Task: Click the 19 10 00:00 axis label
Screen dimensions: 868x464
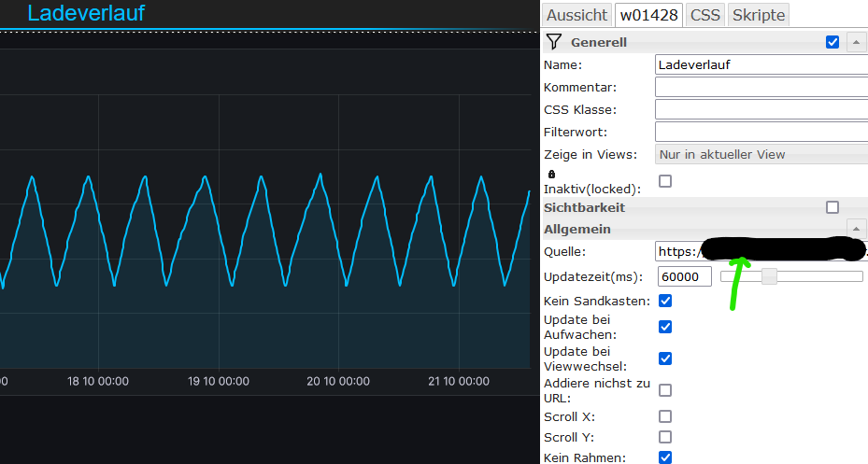Action: click(x=218, y=381)
